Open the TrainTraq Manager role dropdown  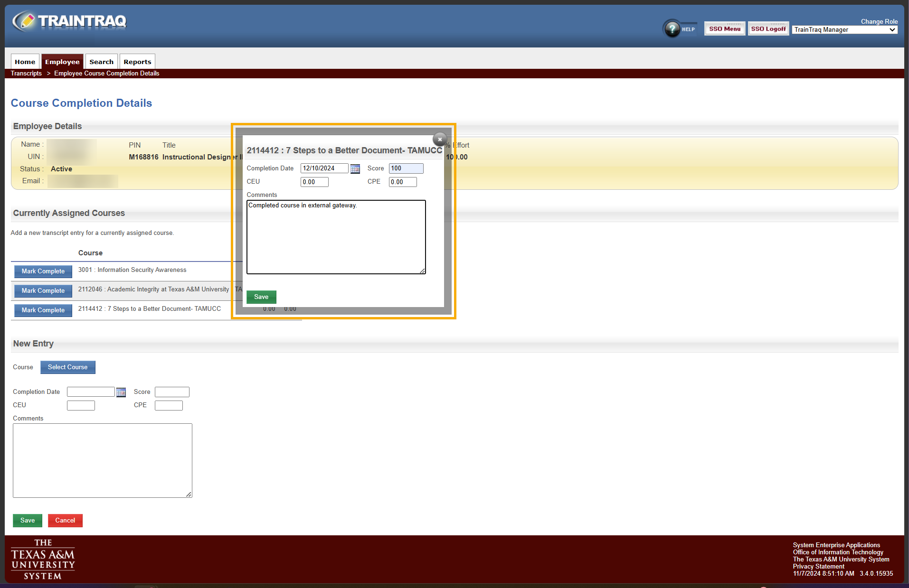pos(844,29)
